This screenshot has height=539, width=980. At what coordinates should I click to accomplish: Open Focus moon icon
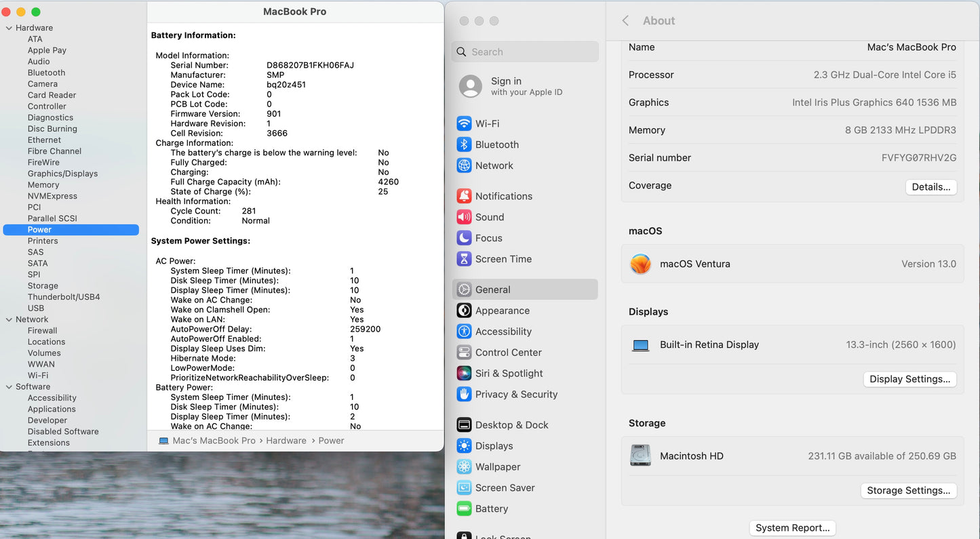(464, 238)
